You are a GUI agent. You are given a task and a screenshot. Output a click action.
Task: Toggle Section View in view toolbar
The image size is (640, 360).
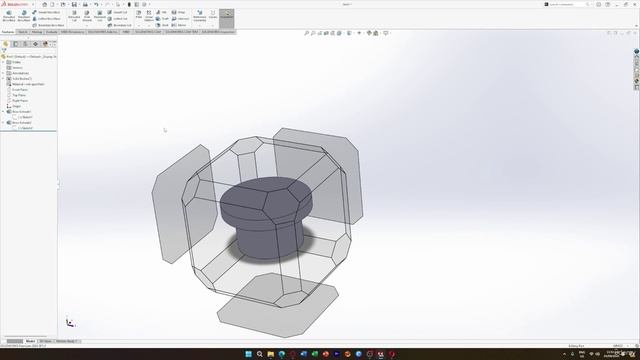(x=326, y=33)
